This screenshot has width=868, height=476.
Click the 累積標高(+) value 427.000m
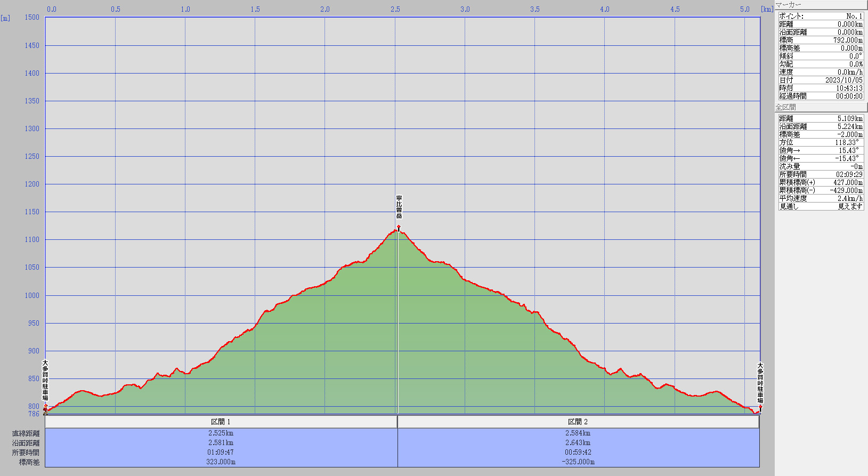point(848,182)
